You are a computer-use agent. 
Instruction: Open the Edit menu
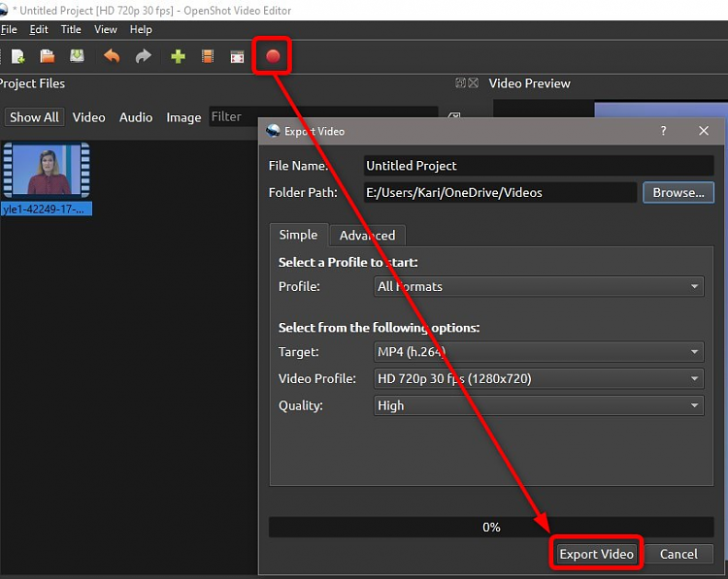39,30
